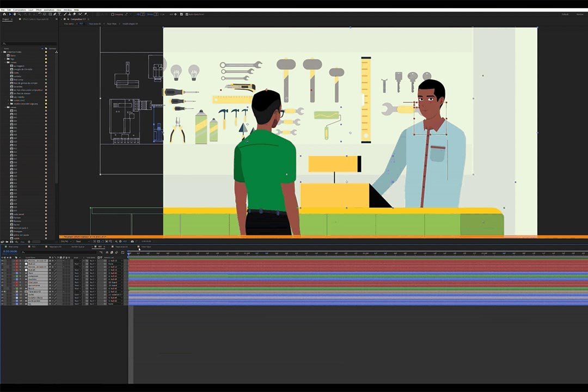Open the Effect menu
The width and height of the screenshot is (588, 392).
[x=39, y=10]
